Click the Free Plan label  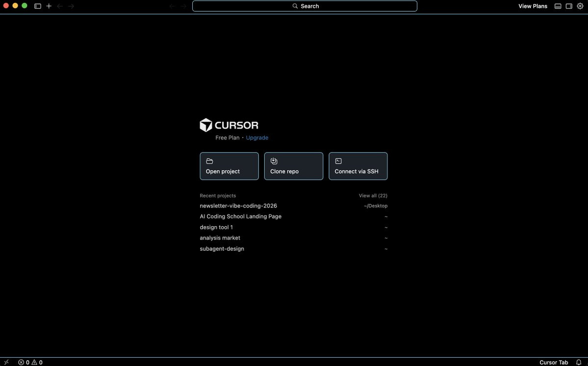[227, 138]
